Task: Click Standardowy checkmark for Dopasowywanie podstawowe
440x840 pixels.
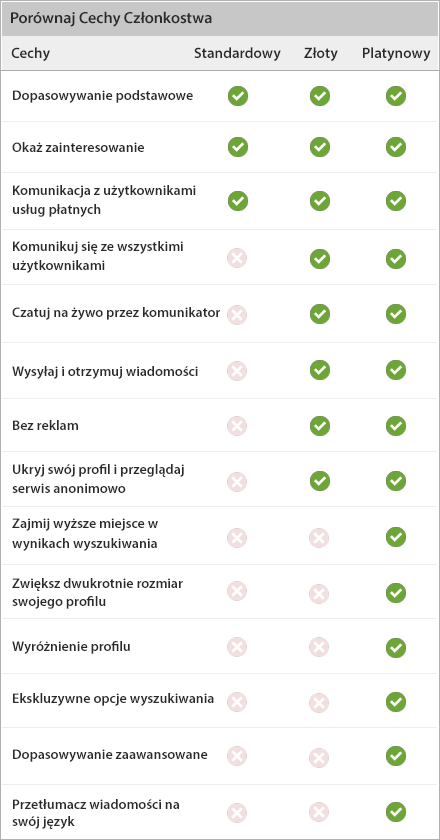Action: coord(238,96)
